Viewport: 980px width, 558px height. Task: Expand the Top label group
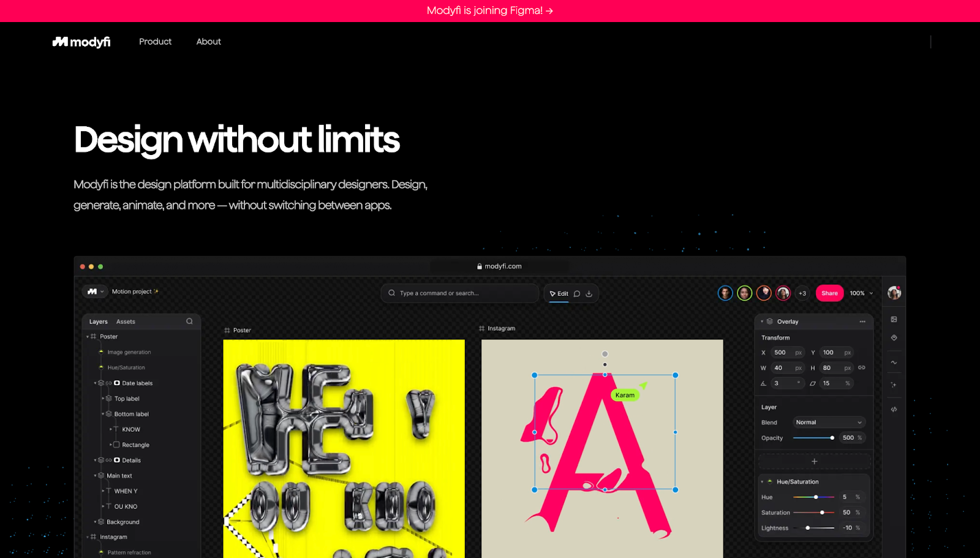(x=103, y=399)
